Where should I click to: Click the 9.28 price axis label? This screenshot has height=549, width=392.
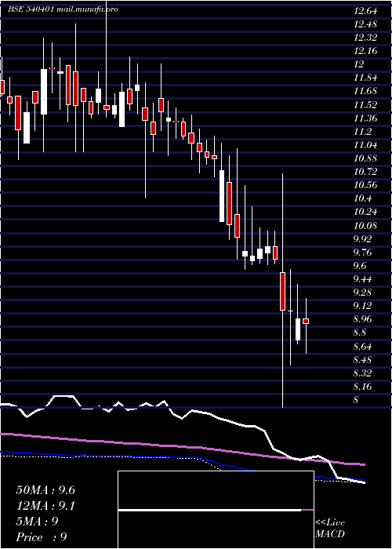click(363, 293)
